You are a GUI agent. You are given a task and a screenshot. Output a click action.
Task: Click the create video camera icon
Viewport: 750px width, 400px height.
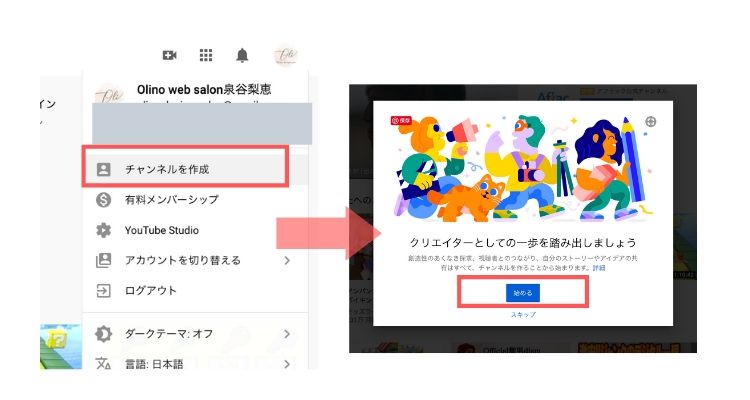pos(169,56)
